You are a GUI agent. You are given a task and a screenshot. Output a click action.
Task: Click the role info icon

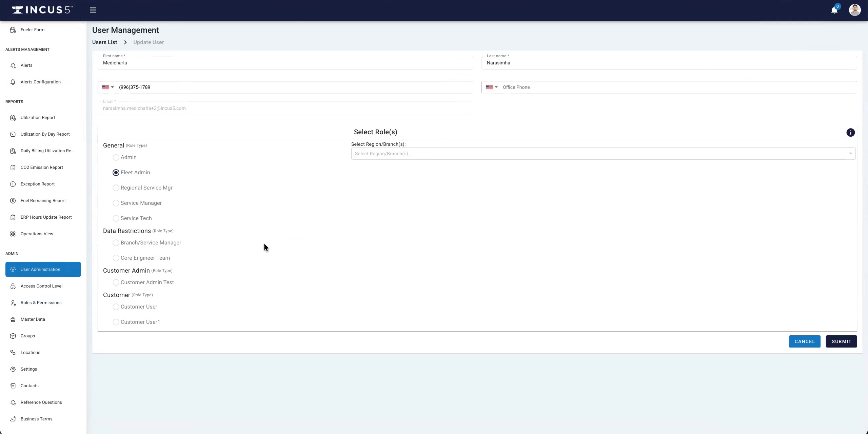point(850,133)
